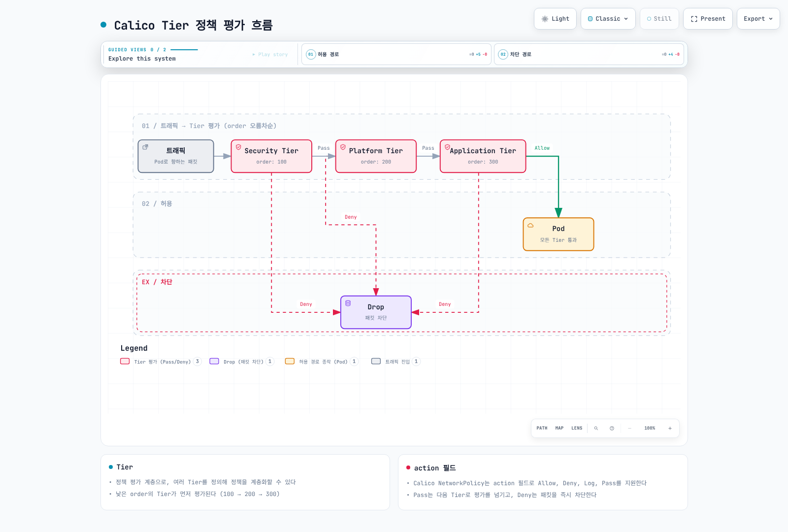Click Deny label right of Drop
This screenshot has height=532, width=788.
[445, 304]
